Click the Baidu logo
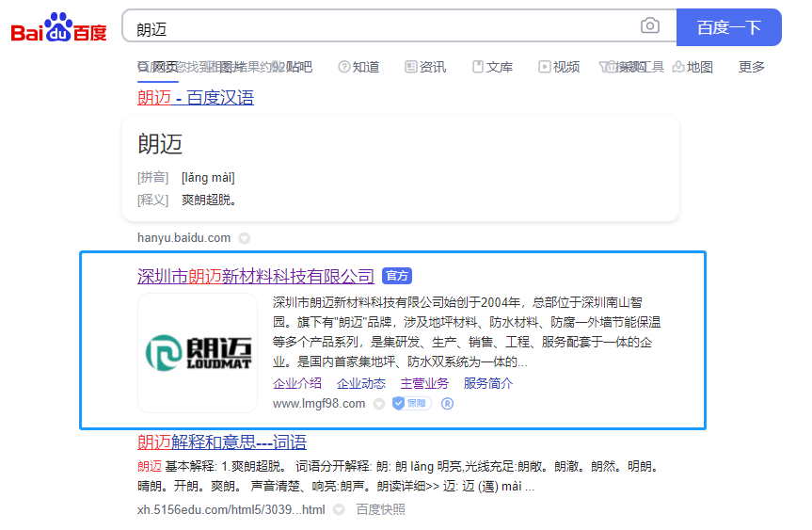 click(x=58, y=27)
